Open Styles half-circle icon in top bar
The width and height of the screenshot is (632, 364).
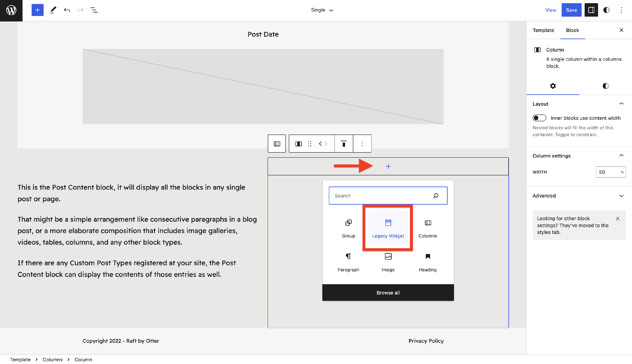click(606, 10)
